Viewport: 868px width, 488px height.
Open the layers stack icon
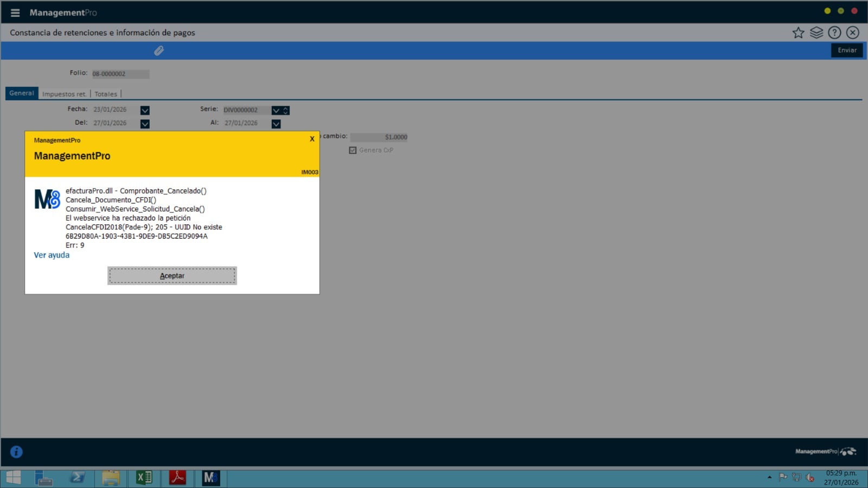(816, 33)
